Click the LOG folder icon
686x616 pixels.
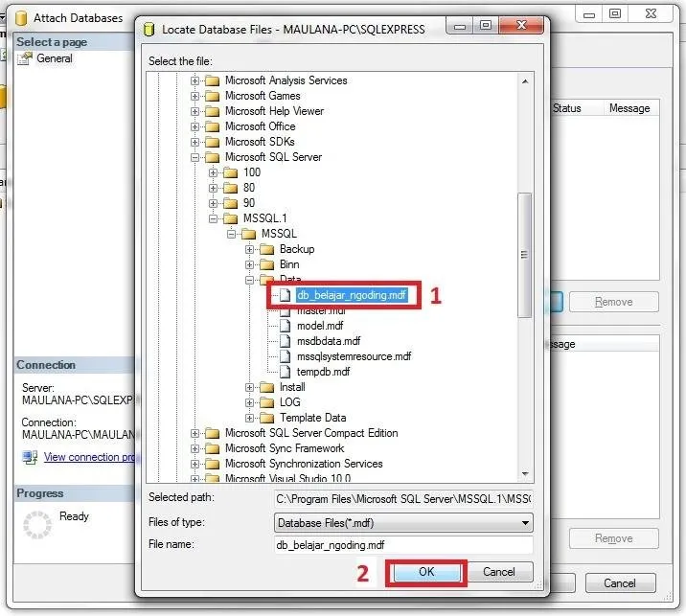267,402
